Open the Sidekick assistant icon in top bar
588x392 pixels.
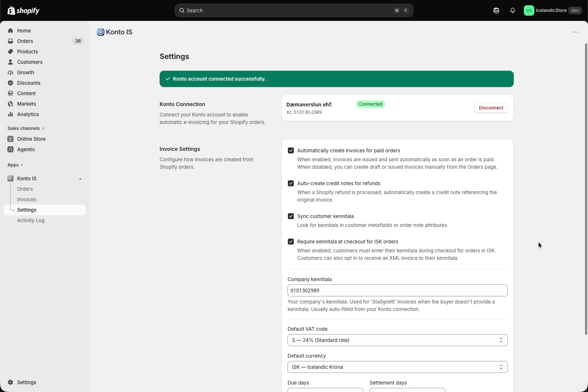click(496, 10)
